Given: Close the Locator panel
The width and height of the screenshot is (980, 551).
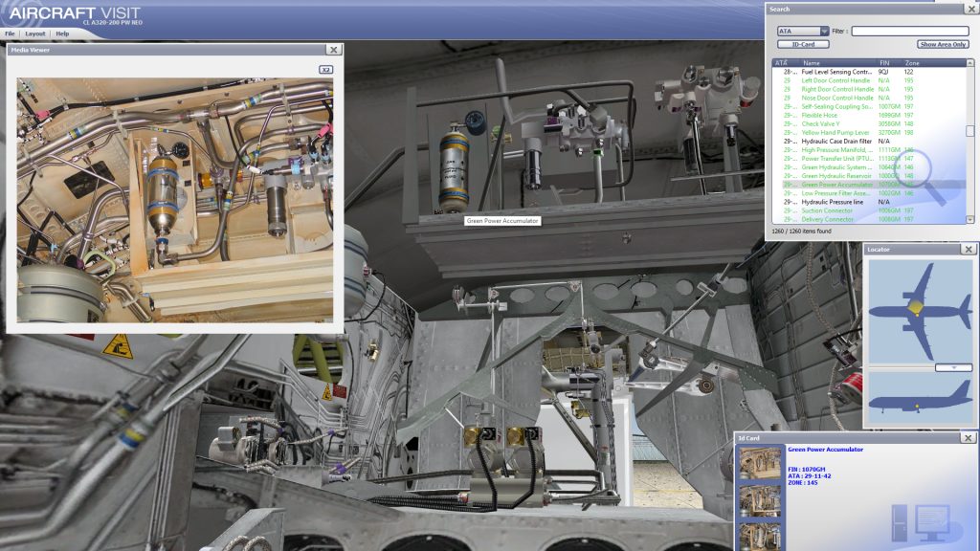Looking at the screenshot, I should 969,250.
